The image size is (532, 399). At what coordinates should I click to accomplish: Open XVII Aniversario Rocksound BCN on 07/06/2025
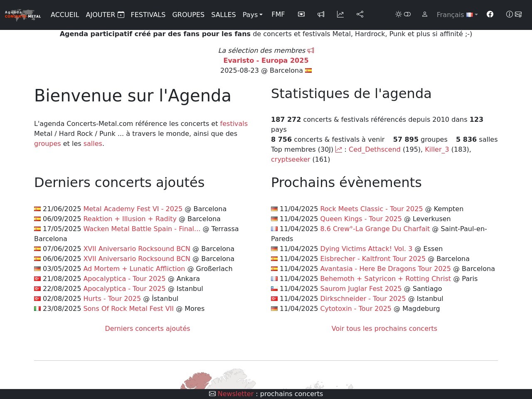pyautogui.click(x=137, y=249)
